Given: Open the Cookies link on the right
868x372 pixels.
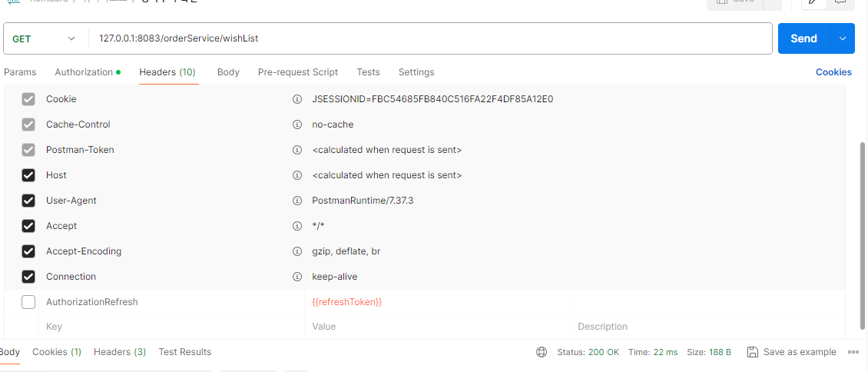Looking at the screenshot, I should click(833, 72).
